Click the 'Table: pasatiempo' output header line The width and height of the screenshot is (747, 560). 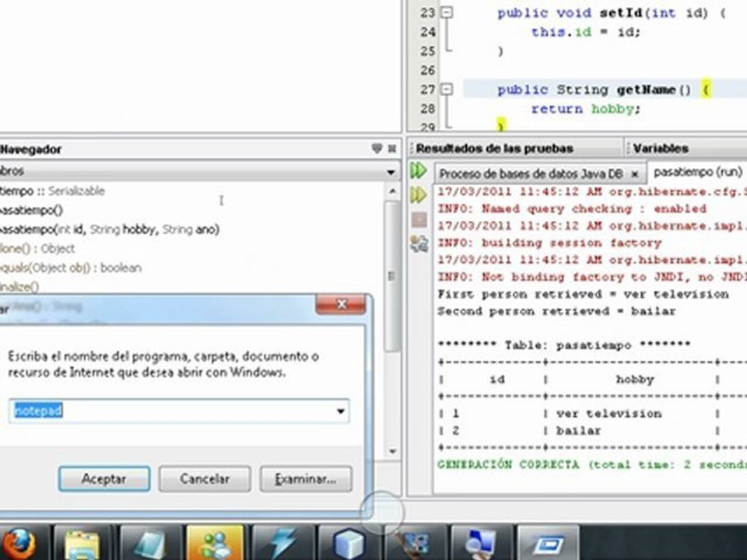point(564,345)
